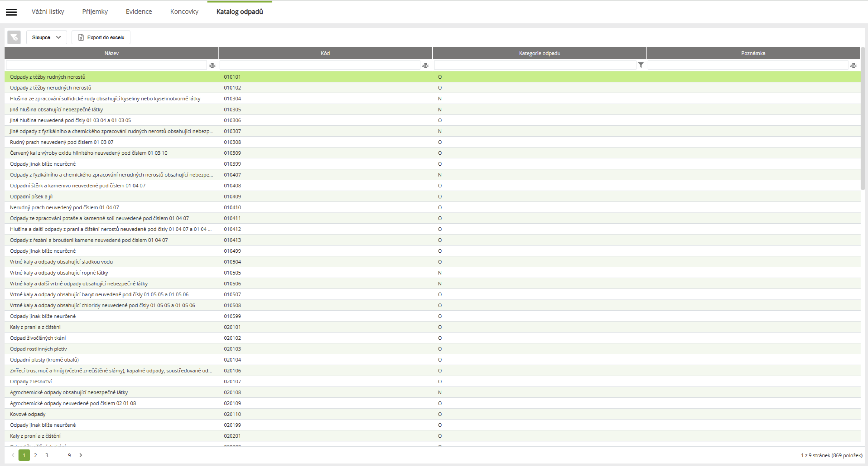Go to page 9 in pagination
Viewport: 868px width, 466px height.
coord(69,455)
